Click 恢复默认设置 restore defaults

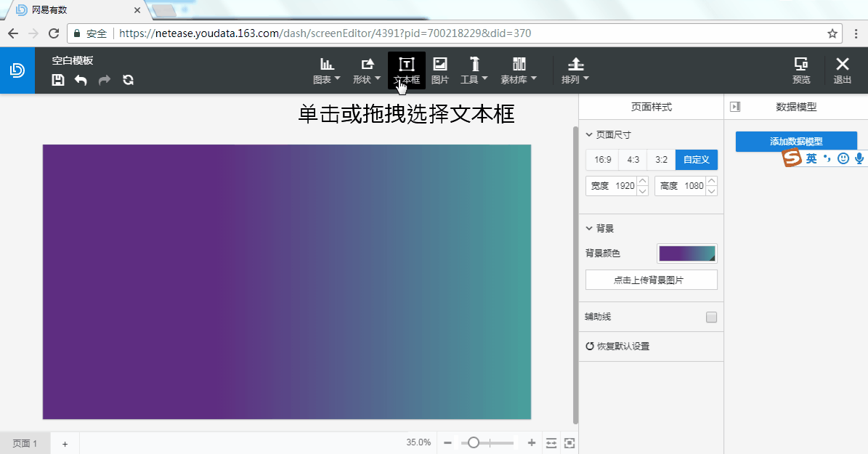pyautogui.click(x=618, y=346)
